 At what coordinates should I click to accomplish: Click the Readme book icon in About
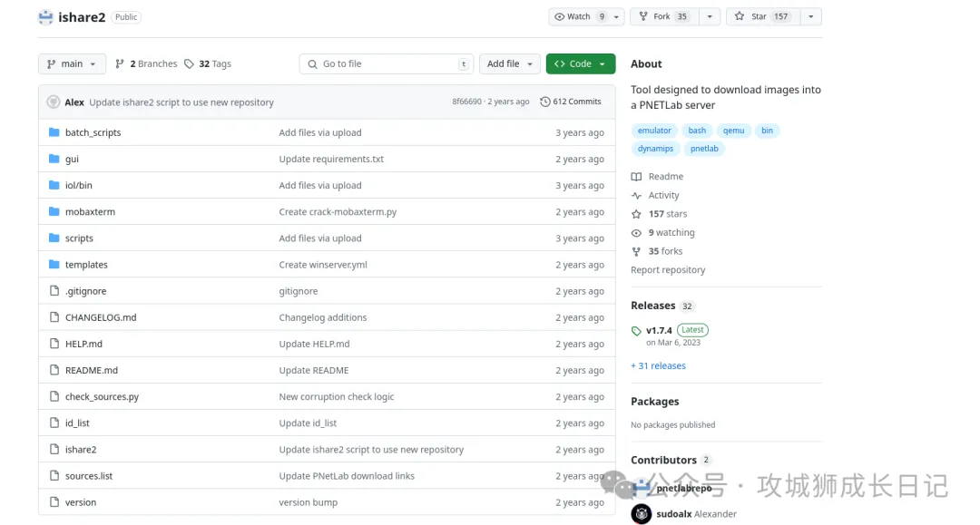point(636,177)
